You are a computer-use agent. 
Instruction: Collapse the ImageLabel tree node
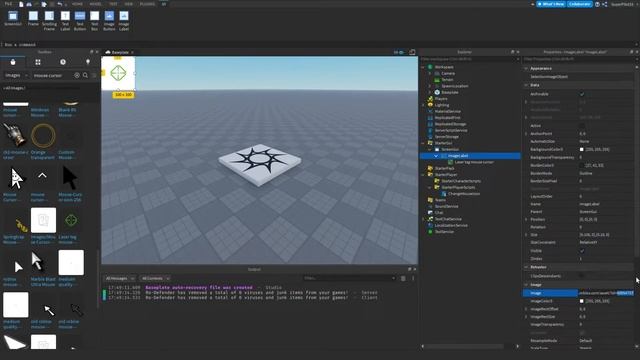point(436,156)
